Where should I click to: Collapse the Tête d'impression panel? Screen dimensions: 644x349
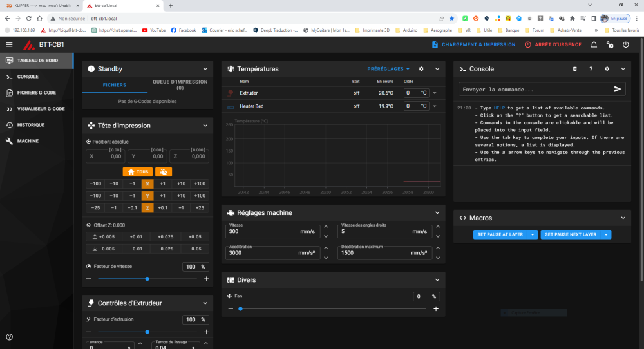coord(205,126)
